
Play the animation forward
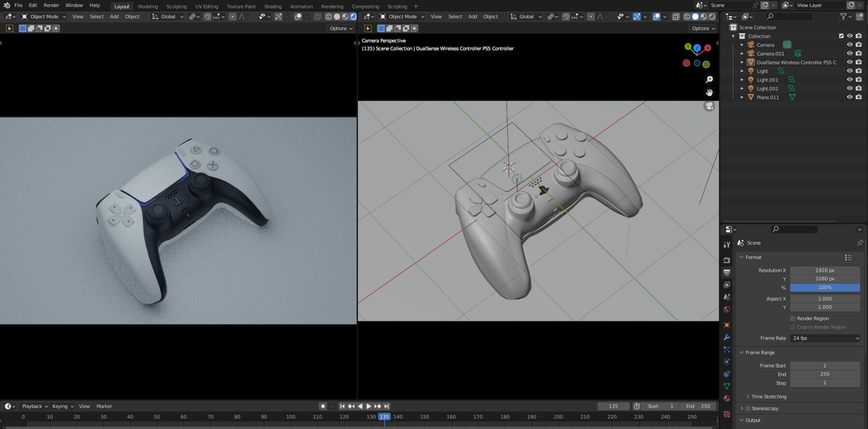pyautogui.click(x=369, y=406)
